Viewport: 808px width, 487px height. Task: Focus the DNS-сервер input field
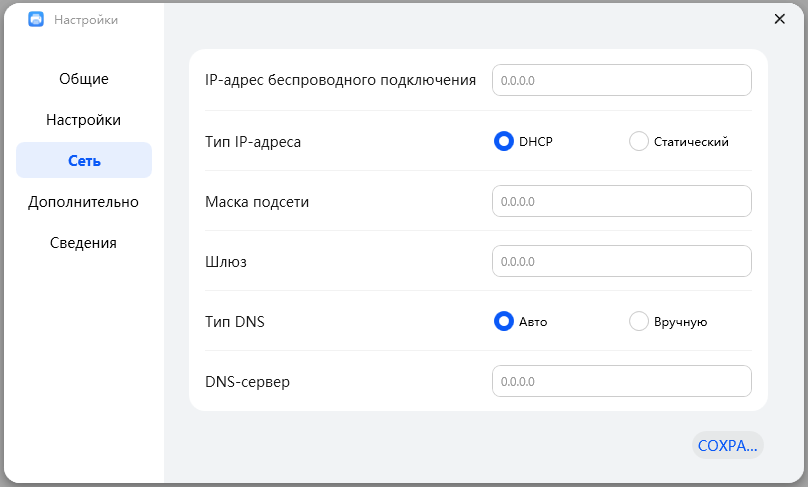[621, 381]
